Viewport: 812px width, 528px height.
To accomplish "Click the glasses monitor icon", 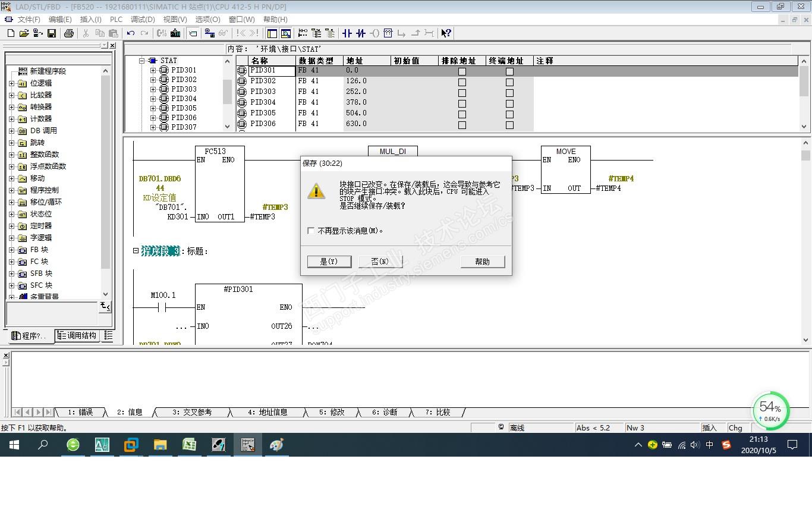I will point(223,33).
